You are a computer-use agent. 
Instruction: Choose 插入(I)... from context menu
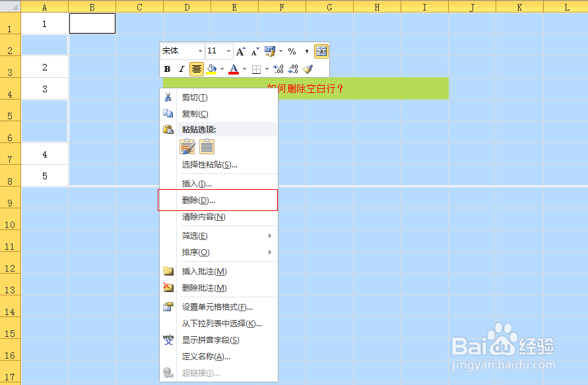click(218, 183)
